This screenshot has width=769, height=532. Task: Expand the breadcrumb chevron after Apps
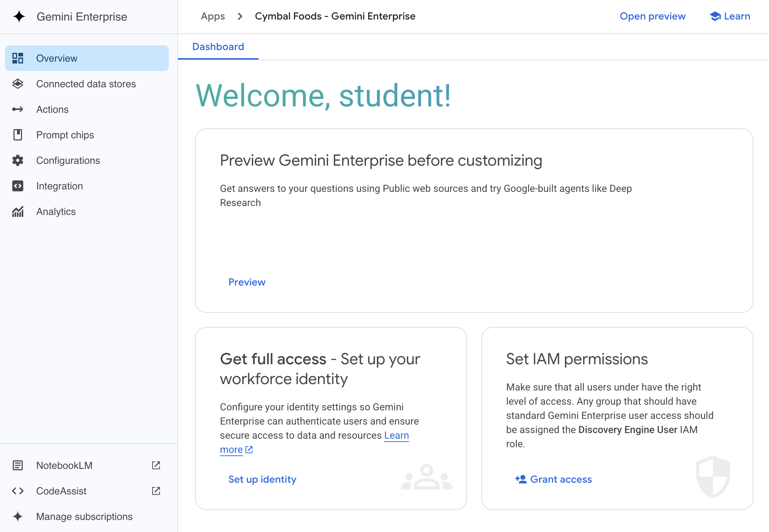click(240, 16)
